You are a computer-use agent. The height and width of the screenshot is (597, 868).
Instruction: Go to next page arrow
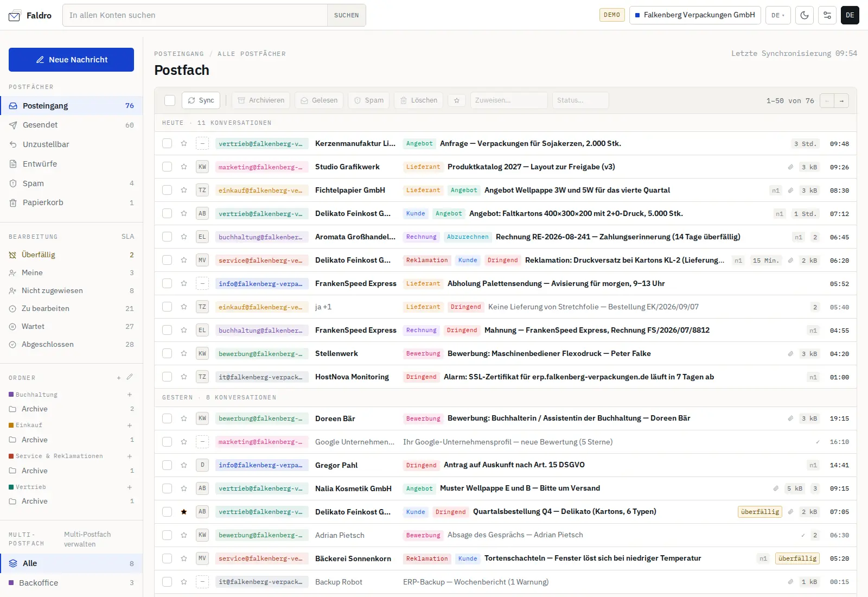[x=841, y=100]
